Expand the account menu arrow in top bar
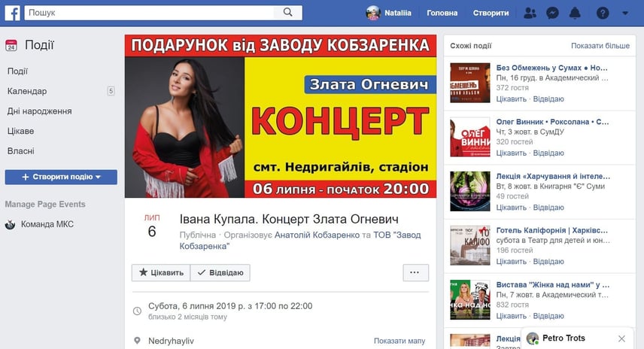The height and width of the screenshot is (349, 644). (x=625, y=13)
